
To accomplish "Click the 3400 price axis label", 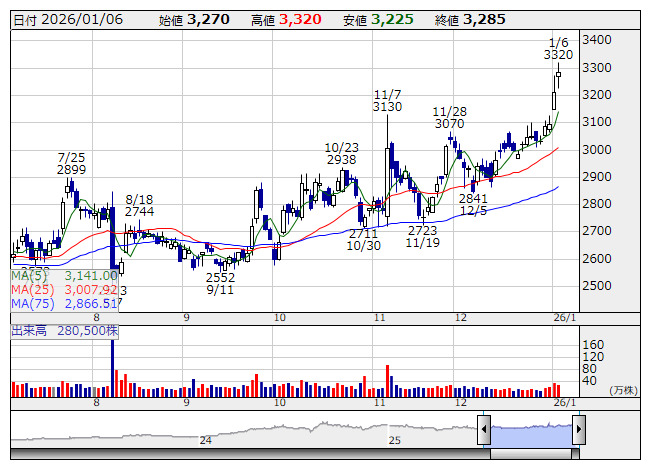I will tap(596, 40).
